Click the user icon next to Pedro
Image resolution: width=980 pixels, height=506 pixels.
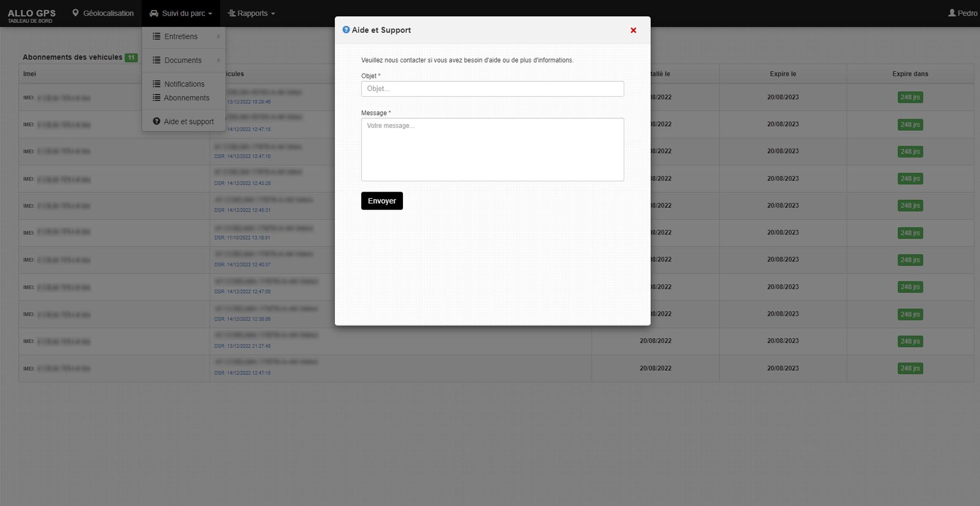[x=952, y=13]
